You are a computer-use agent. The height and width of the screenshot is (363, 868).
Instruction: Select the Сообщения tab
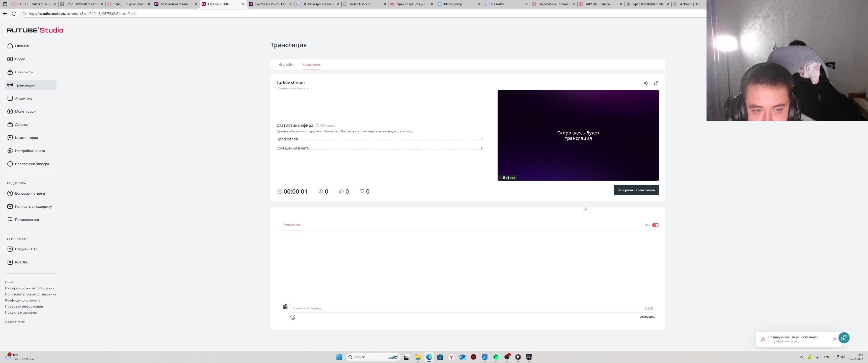[291, 225]
